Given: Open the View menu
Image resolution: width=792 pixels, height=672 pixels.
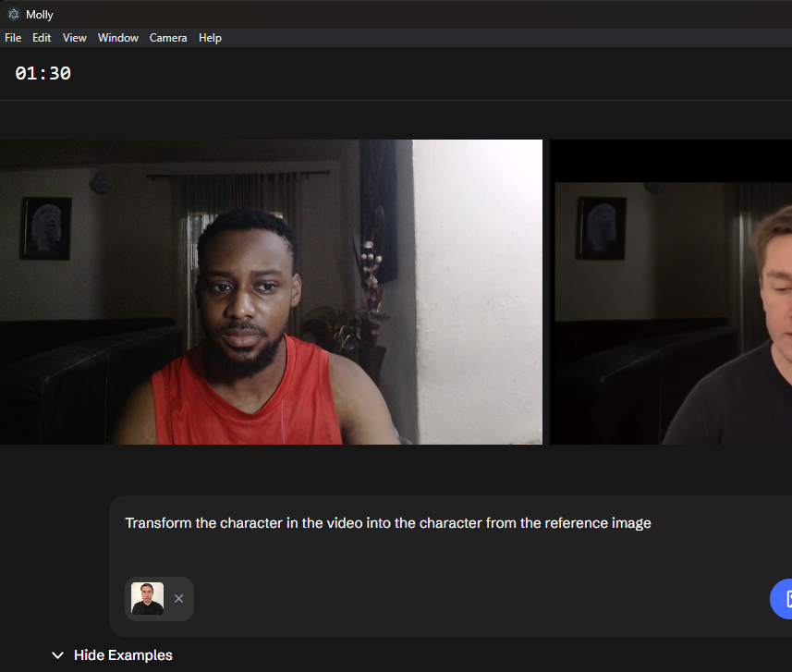Looking at the screenshot, I should tap(75, 38).
